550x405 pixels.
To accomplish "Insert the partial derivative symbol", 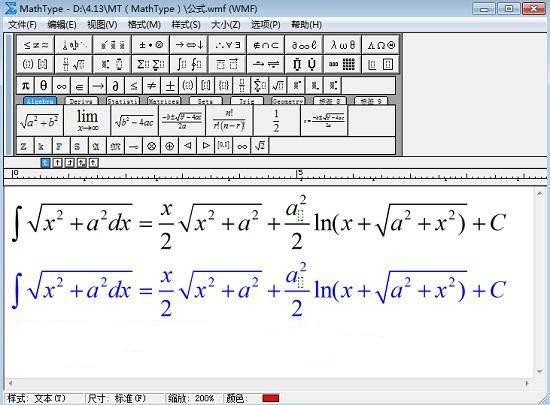I will pyautogui.click(x=115, y=86).
